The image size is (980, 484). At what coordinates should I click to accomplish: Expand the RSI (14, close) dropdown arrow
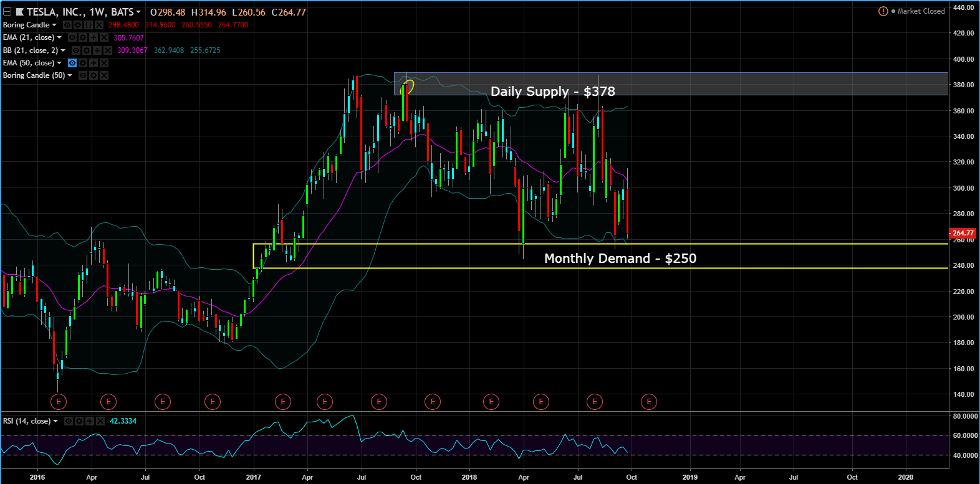point(55,421)
